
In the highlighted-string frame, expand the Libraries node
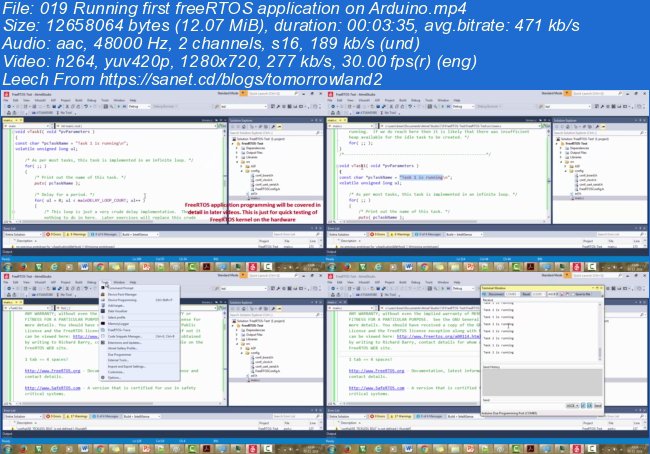pos(561,157)
